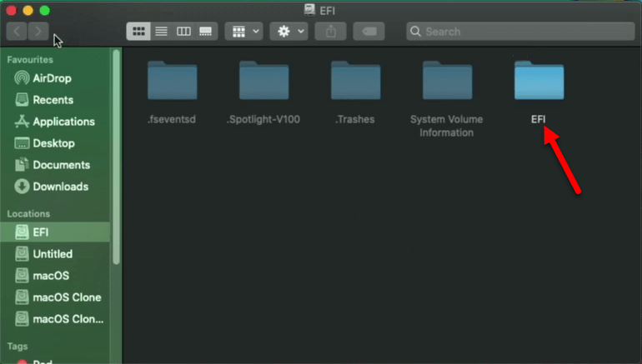Click the AirDrop radar icon
642x364 pixels.
click(x=22, y=77)
